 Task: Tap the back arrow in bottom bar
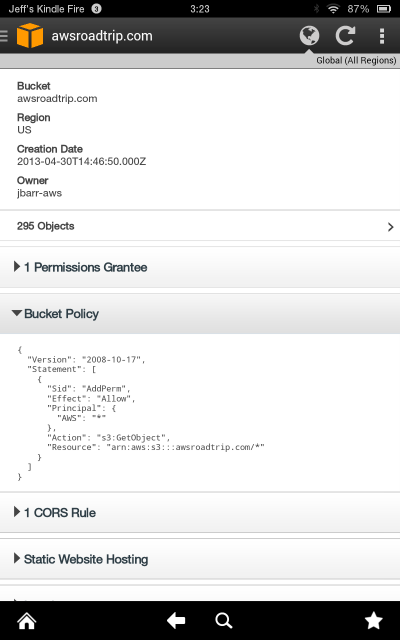[x=176, y=621]
